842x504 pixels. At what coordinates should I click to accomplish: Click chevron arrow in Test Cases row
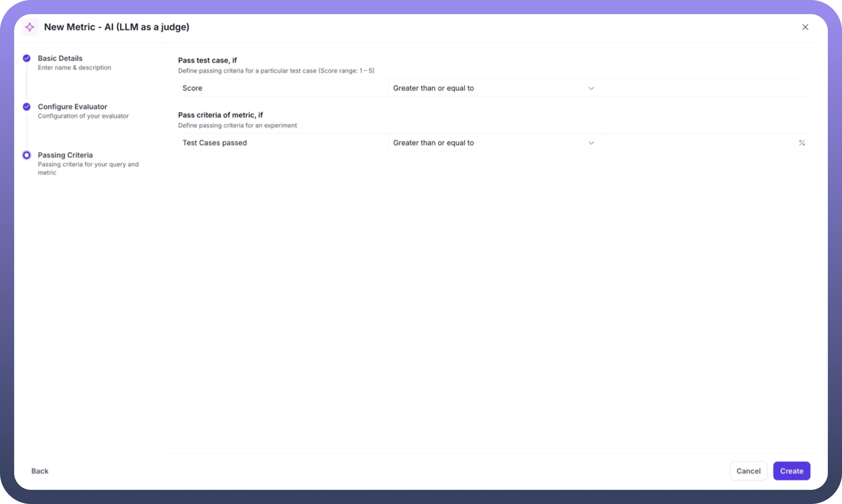(x=591, y=143)
